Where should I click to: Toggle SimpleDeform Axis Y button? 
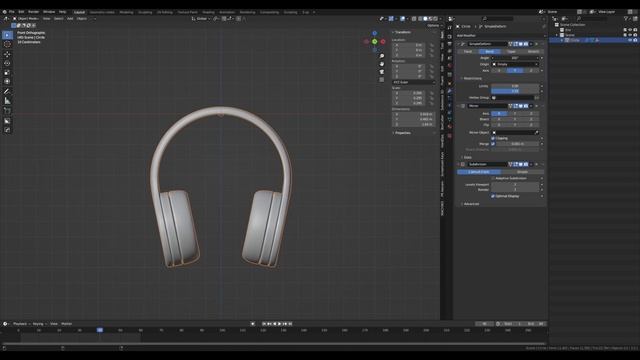[x=515, y=71]
